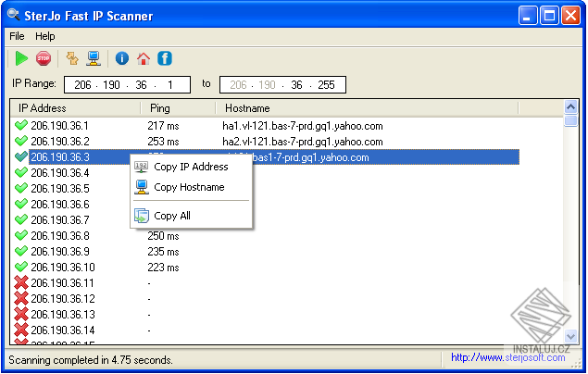Maximize the SterJo Fast IP Scanner window

point(549,16)
